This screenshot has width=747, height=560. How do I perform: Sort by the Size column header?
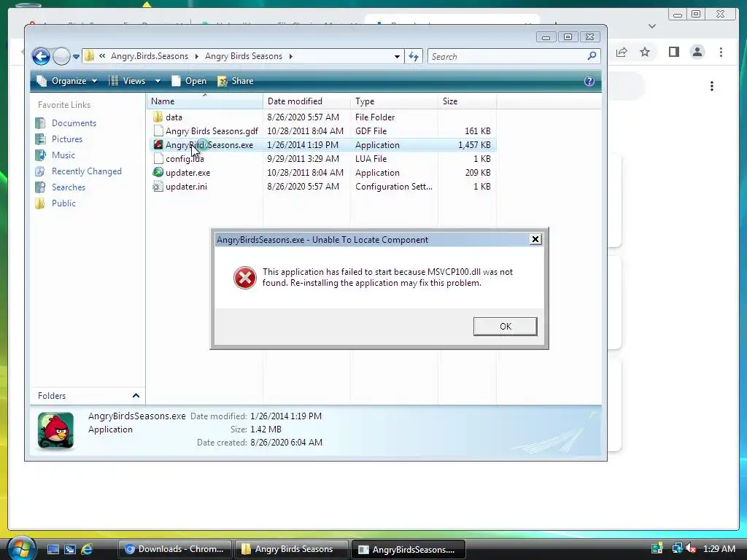467,101
